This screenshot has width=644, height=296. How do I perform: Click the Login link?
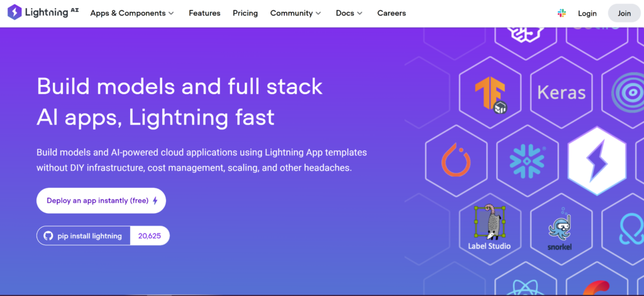pyautogui.click(x=587, y=13)
